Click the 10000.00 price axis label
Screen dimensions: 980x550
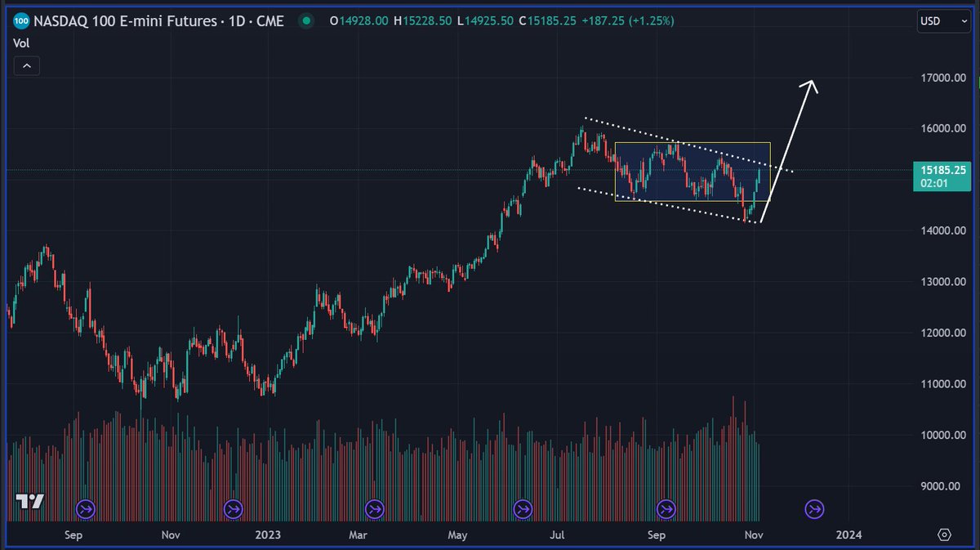pyautogui.click(x=942, y=436)
